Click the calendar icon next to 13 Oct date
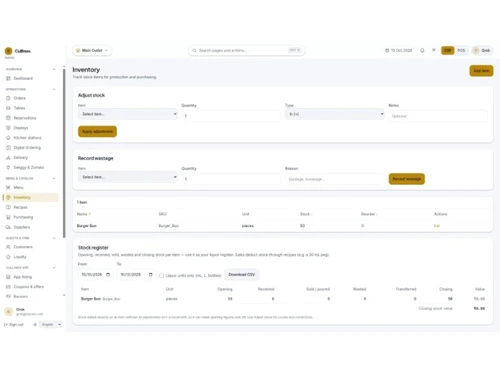 pos(387,50)
